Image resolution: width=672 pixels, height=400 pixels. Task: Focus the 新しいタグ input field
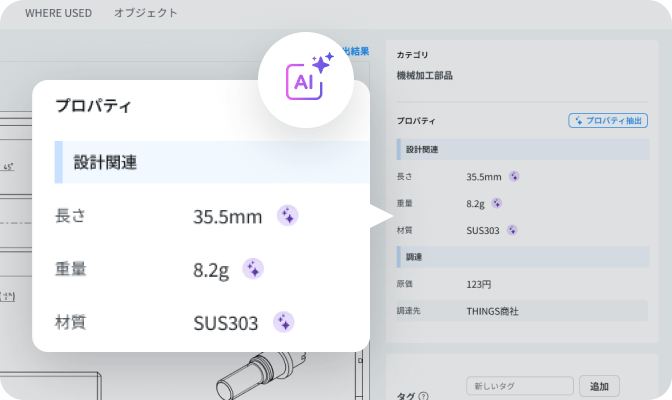[x=520, y=386]
